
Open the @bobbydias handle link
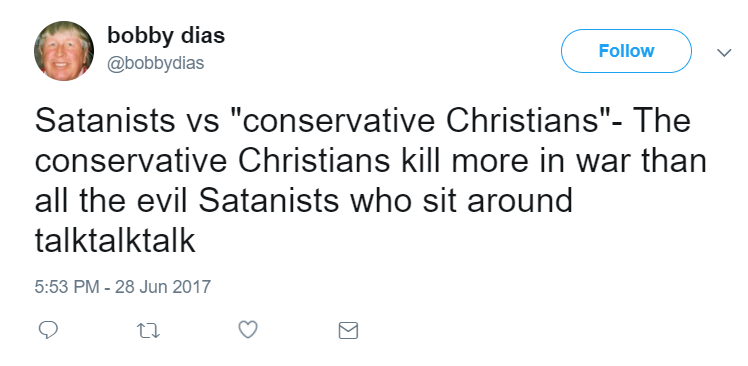coord(156,63)
